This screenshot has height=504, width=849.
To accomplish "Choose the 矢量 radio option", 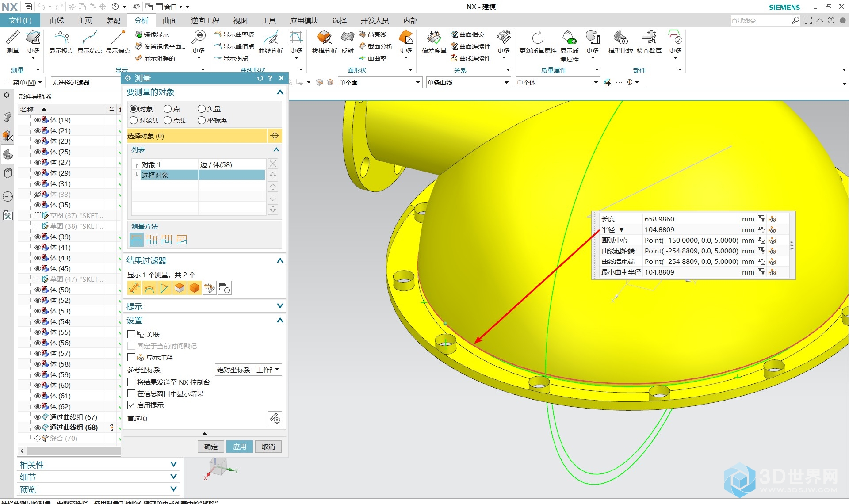I will (202, 109).
